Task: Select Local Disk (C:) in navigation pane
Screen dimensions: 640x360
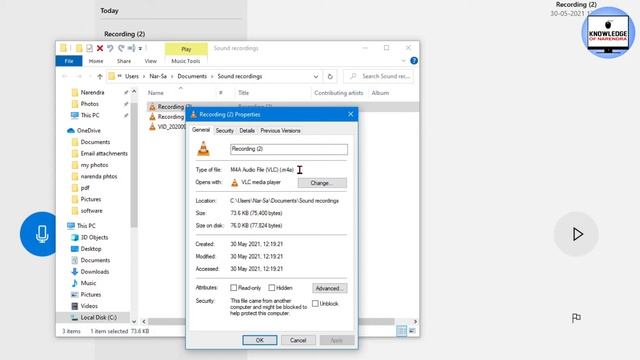Action: [x=93, y=317]
